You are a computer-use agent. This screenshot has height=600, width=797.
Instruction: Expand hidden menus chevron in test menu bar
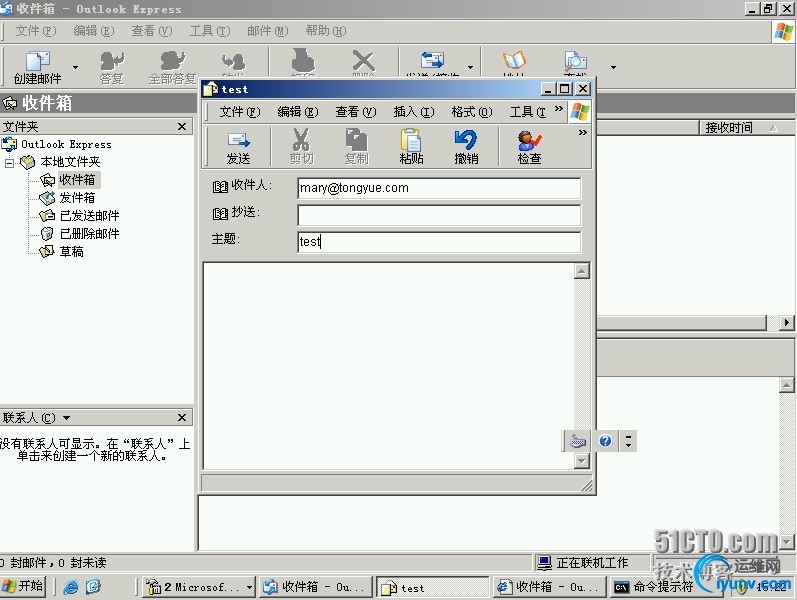pos(559,109)
